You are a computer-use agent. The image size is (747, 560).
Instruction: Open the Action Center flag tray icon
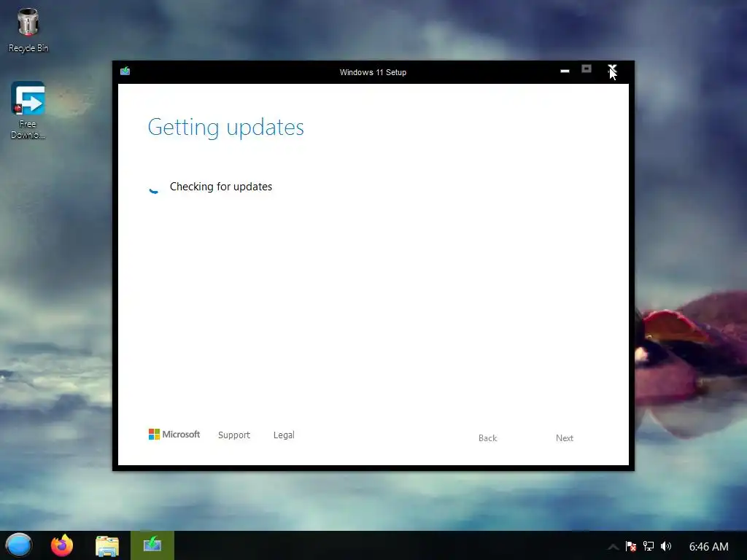click(x=631, y=546)
